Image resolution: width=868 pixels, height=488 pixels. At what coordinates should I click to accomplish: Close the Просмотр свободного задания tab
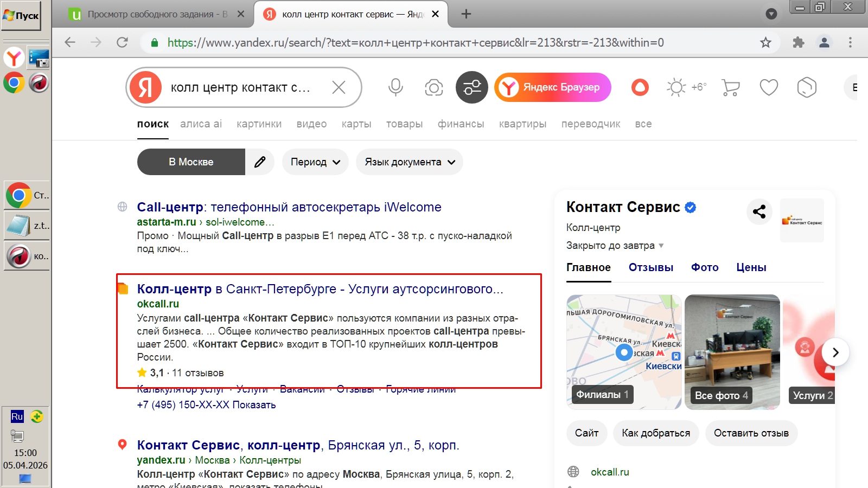[x=241, y=14]
